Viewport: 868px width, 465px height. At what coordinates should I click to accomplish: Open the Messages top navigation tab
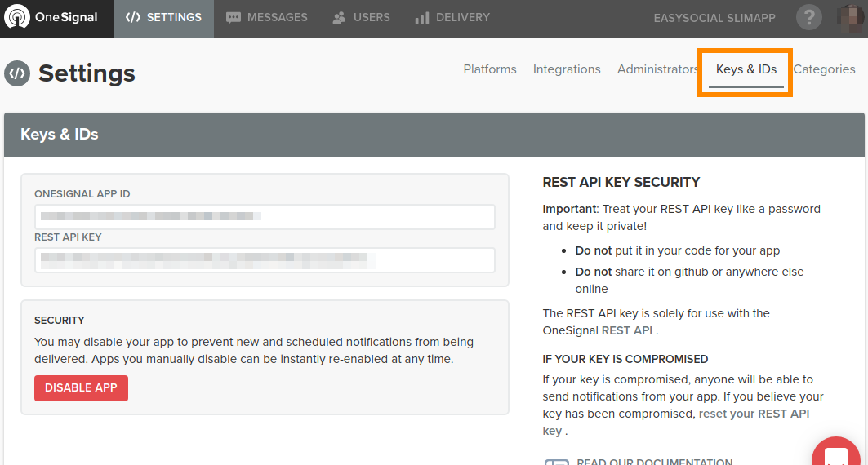[x=267, y=18]
